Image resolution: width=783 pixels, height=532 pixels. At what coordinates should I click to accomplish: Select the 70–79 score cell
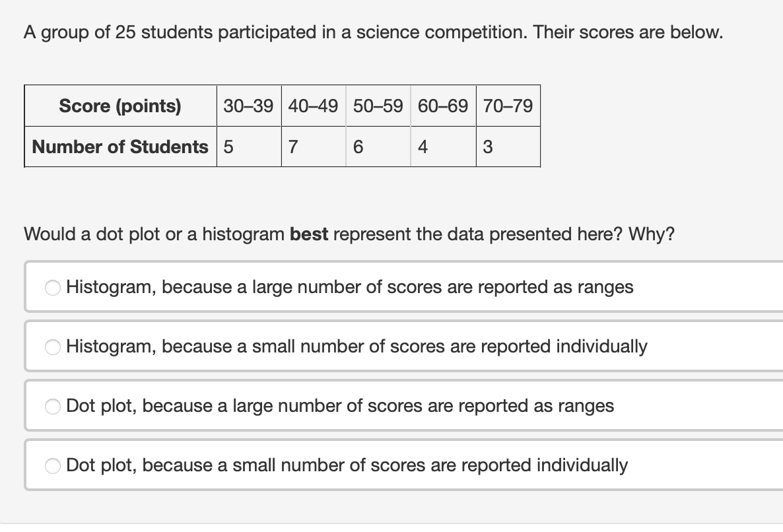507,106
